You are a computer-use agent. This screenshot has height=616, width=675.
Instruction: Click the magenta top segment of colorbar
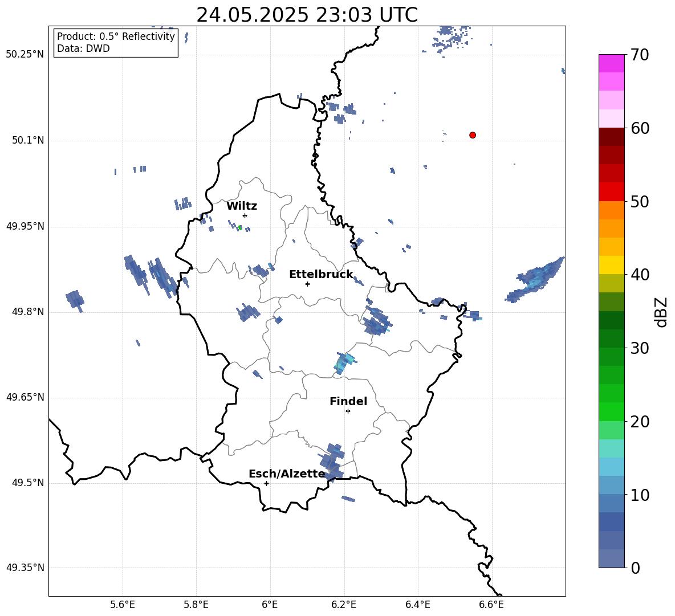coord(612,64)
